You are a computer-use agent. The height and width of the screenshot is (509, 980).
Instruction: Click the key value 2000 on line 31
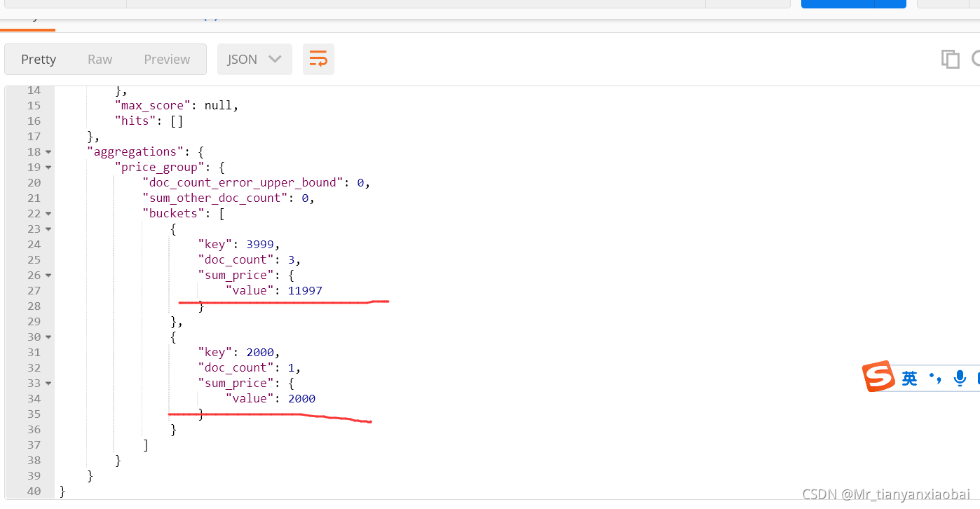260,353
